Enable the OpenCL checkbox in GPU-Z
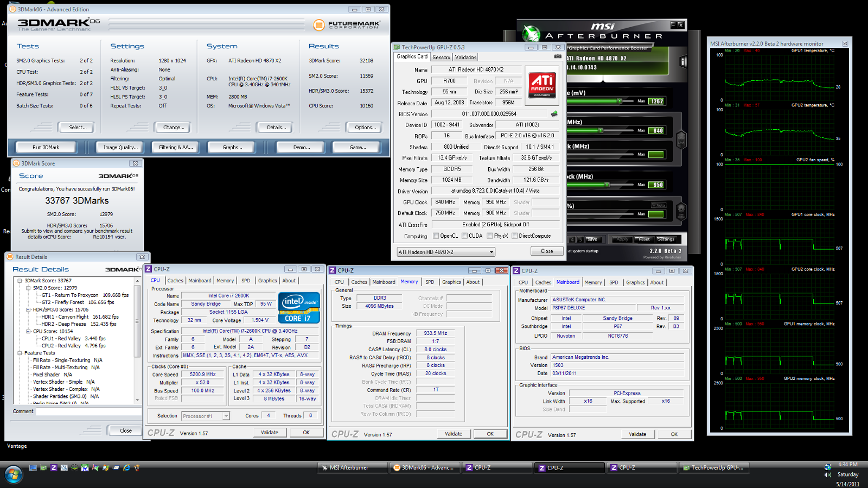Image resolution: width=868 pixels, height=488 pixels. [x=436, y=236]
